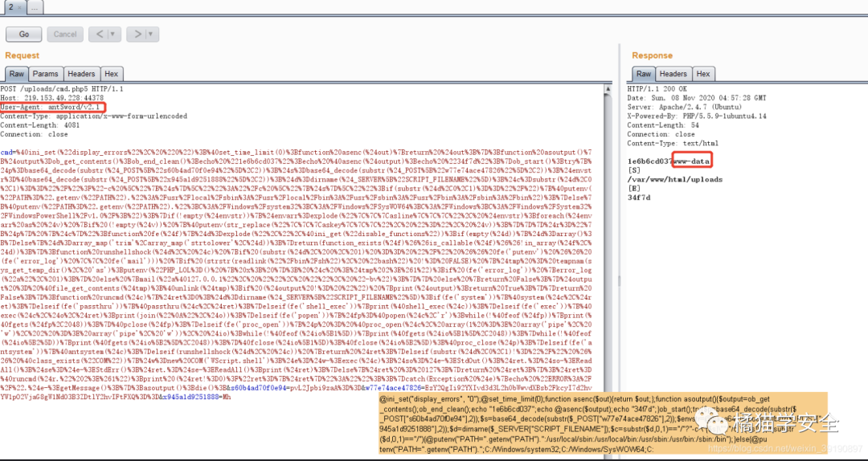Viewport: 868px width, 461px height.
Task: Click the Content-Length: 4081 request header
Action: 40,125
